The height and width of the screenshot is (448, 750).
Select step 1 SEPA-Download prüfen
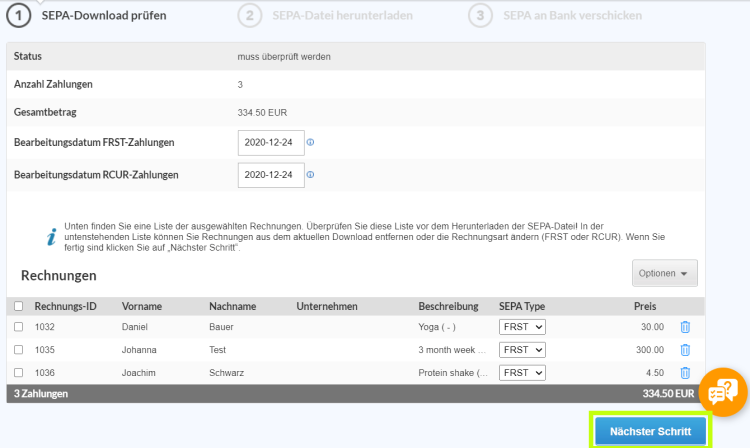point(90,16)
